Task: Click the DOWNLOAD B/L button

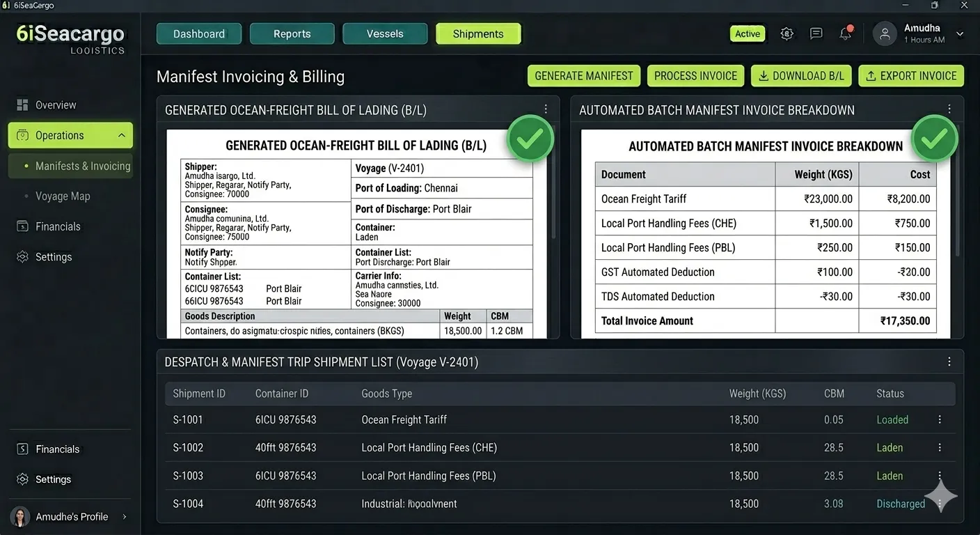Action: point(801,76)
